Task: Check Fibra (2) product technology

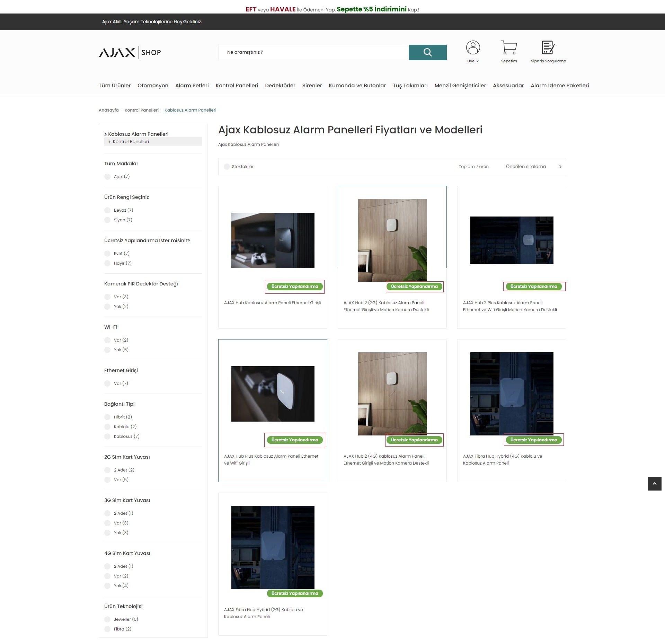Action: 107,629
